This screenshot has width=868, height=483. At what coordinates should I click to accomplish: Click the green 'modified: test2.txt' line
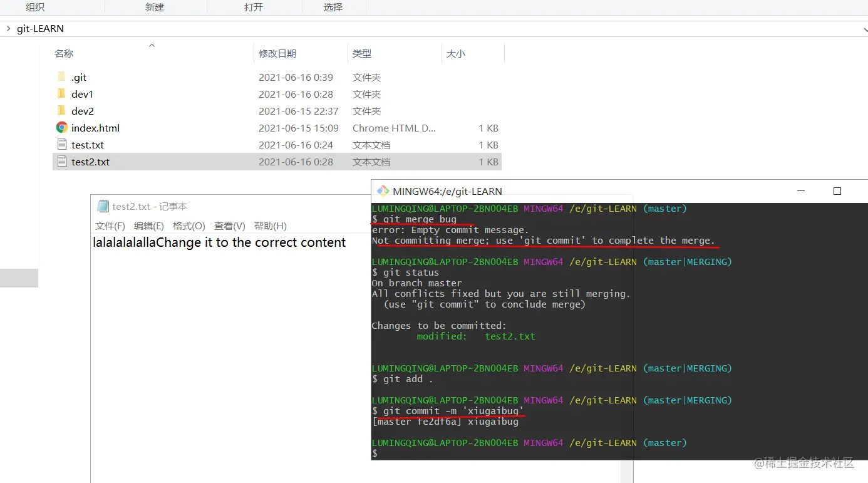click(476, 336)
